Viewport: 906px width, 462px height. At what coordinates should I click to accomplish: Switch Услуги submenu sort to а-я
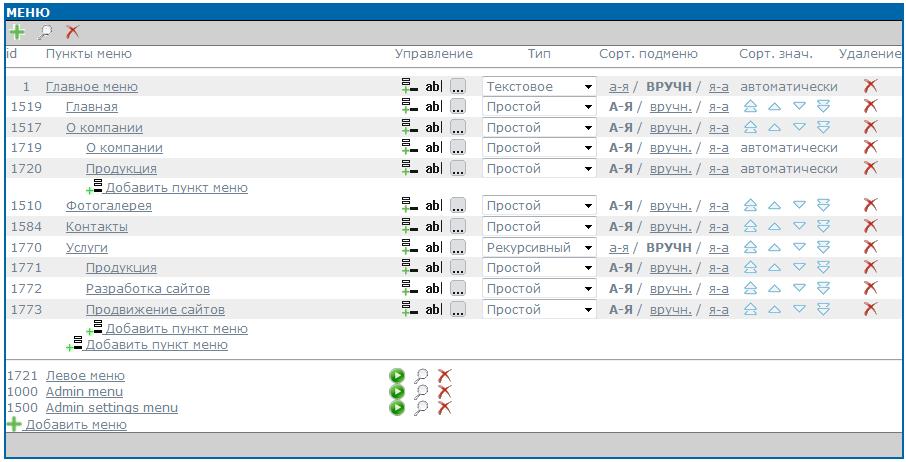619,247
